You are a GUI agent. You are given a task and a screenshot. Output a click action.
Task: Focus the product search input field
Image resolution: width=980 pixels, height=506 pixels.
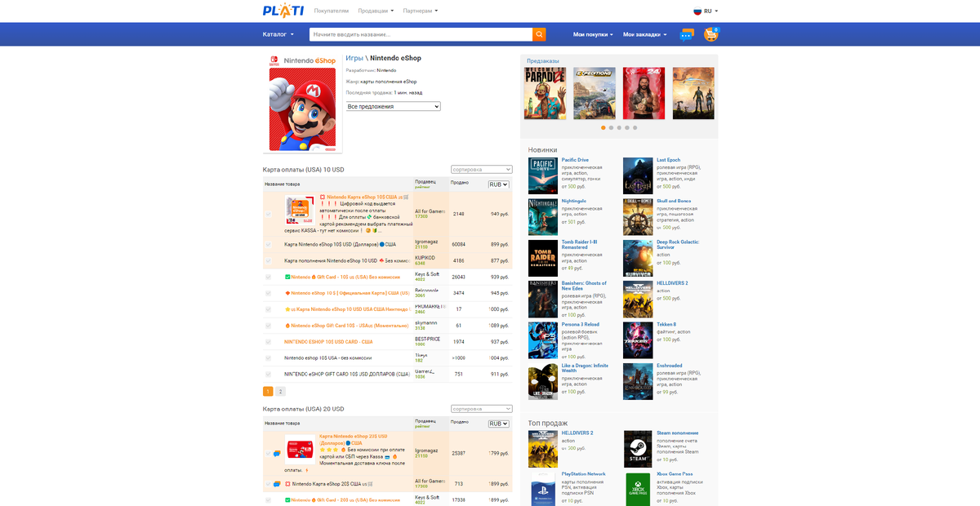pyautogui.click(x=421, y=34)
